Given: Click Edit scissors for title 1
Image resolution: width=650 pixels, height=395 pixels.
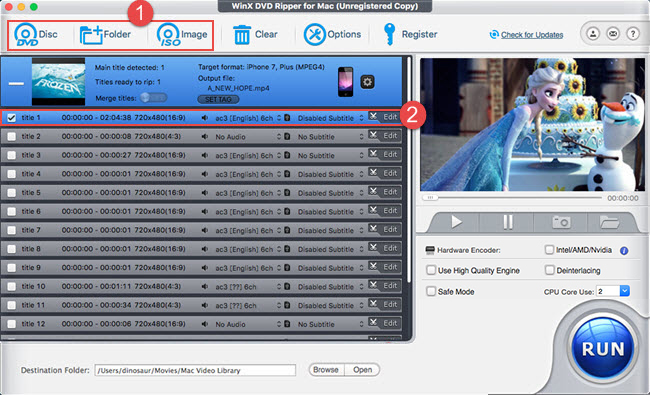Looking at the screenshot, I should coord(384,117).
